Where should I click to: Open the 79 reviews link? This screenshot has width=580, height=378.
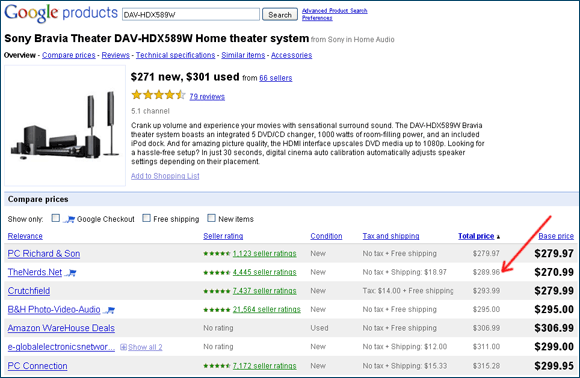click(x=207, y=97)
